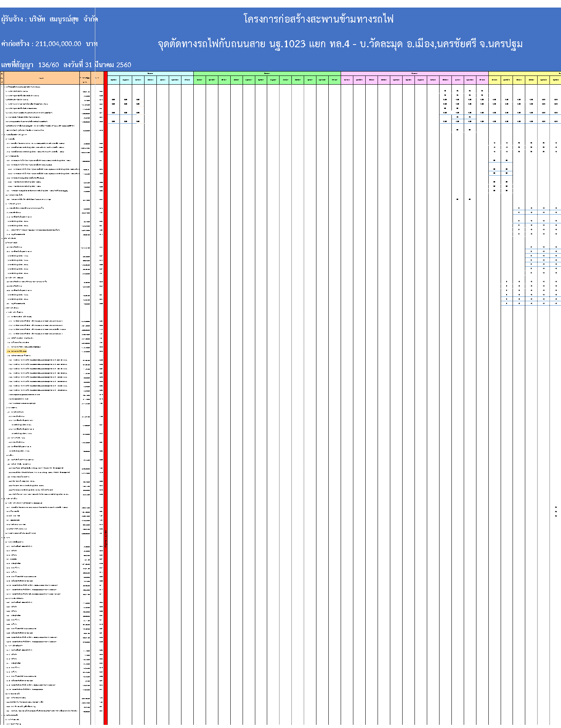Select the item number header at far left
Image resolution: width=561 pixels, height=728 pixels.
2,78
